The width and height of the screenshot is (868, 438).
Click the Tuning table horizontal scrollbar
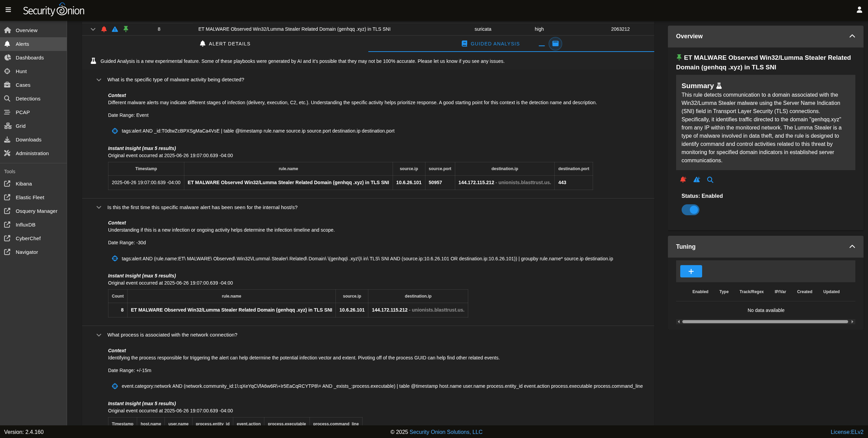pos(765,321)
